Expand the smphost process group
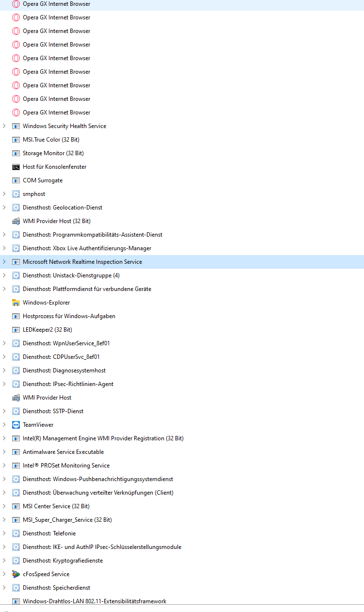This screenshot has width=364, height=612. (x=4, y=194)
